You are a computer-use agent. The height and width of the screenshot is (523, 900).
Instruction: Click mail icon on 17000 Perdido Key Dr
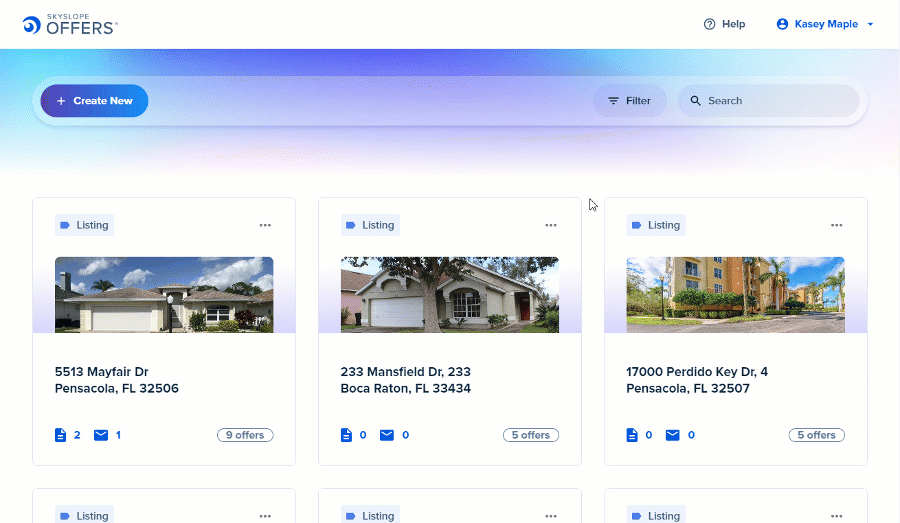pos(673,435)
